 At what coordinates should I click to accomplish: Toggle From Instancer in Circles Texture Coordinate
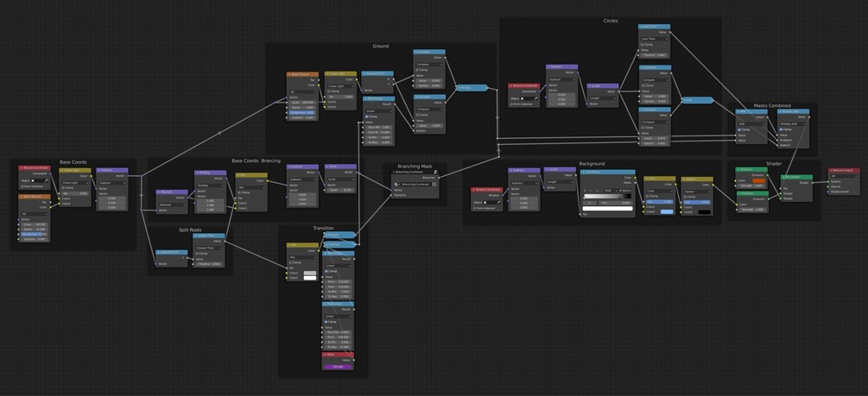[511, 104]
